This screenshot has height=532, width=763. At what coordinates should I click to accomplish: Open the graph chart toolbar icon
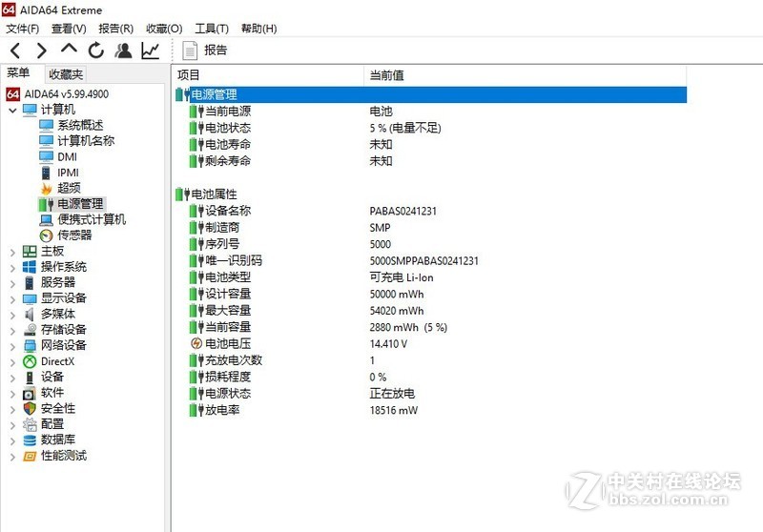pos(151,51)
